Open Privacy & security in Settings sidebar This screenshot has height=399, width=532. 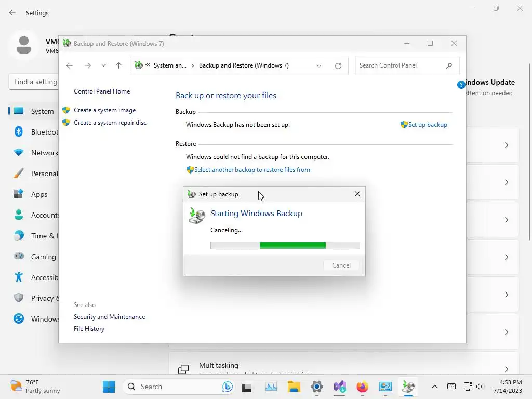34,298
